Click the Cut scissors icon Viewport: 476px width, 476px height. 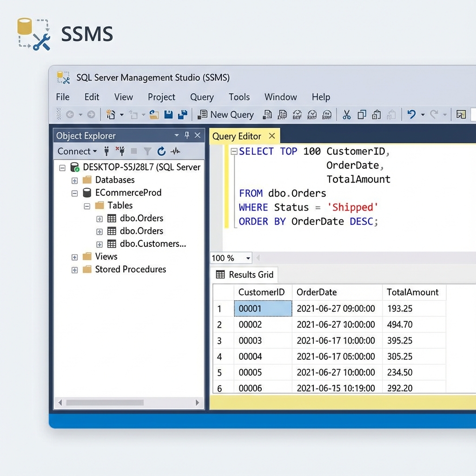(347, 114)
